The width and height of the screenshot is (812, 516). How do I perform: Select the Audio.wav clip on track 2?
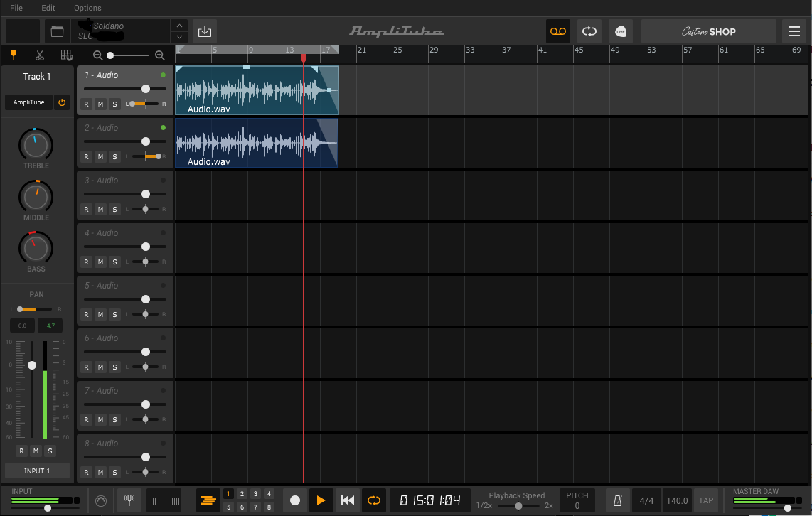coord(257,142)
